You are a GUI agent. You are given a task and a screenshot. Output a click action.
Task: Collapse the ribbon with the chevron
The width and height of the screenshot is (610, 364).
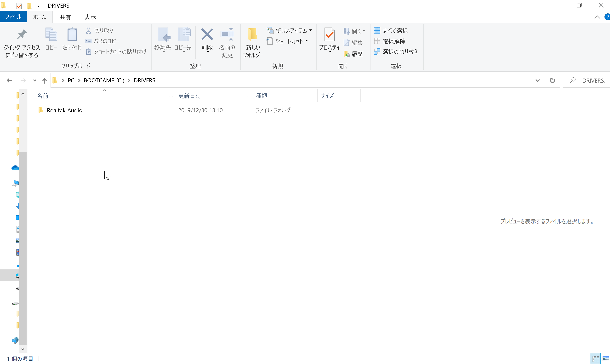597,17
